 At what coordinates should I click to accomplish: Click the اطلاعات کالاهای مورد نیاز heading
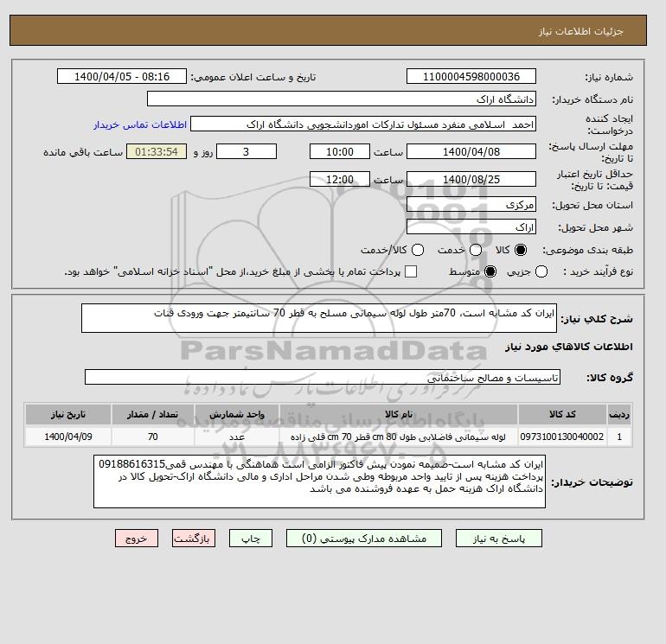[569, 347]
